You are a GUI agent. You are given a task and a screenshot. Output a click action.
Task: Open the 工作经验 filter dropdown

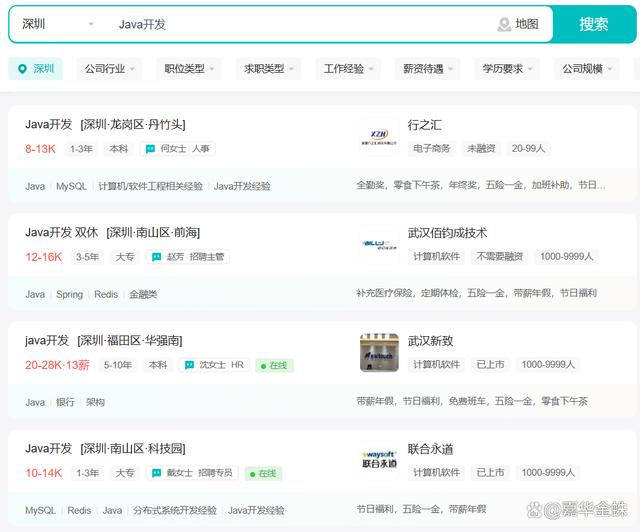tap(348, 69)
